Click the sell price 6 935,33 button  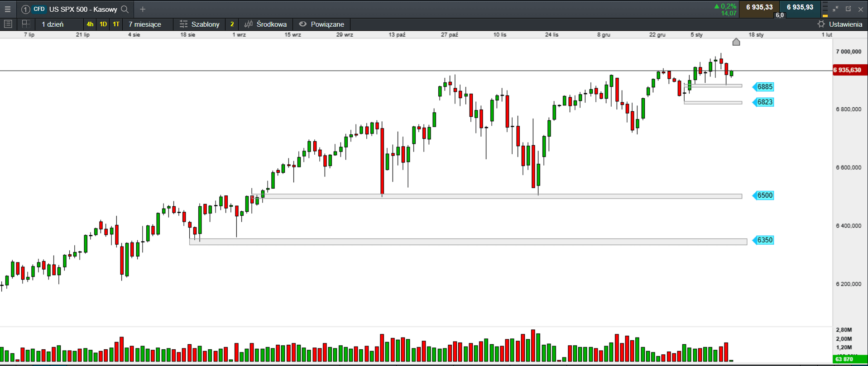pyautogui.click(x=759, y=7)
